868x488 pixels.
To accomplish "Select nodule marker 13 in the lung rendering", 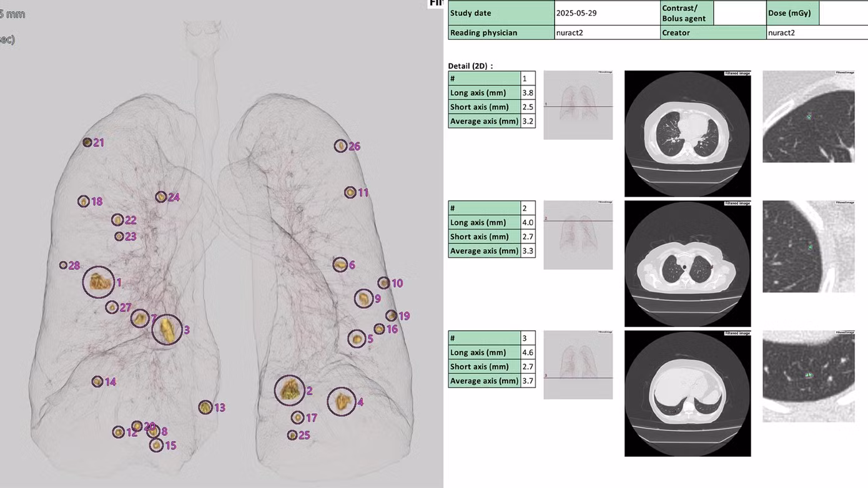I will 205,407.
